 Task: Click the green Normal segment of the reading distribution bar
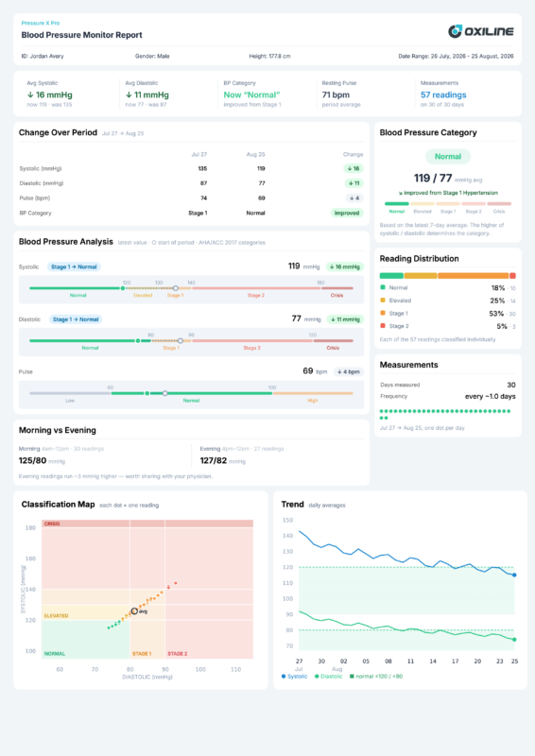391,276
